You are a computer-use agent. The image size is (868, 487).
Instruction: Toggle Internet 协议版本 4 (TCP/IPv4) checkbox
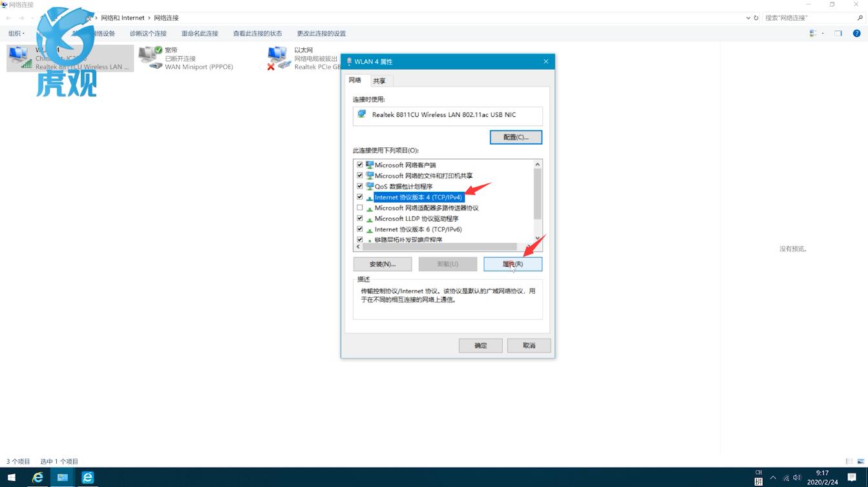(360, 197)
